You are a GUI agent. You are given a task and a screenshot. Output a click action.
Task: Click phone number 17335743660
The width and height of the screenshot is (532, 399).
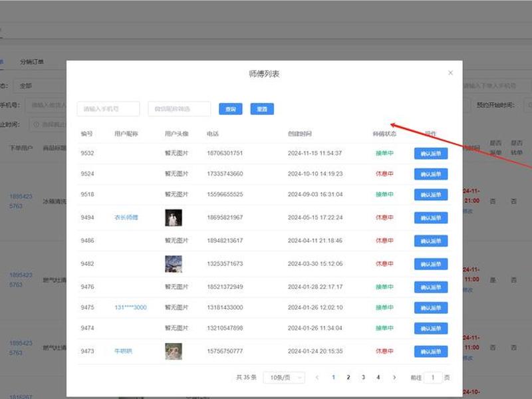(x=225, y=174)
